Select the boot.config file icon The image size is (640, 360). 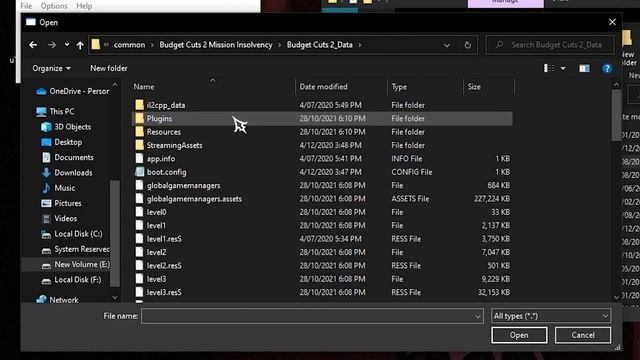(x=140, y=172)
